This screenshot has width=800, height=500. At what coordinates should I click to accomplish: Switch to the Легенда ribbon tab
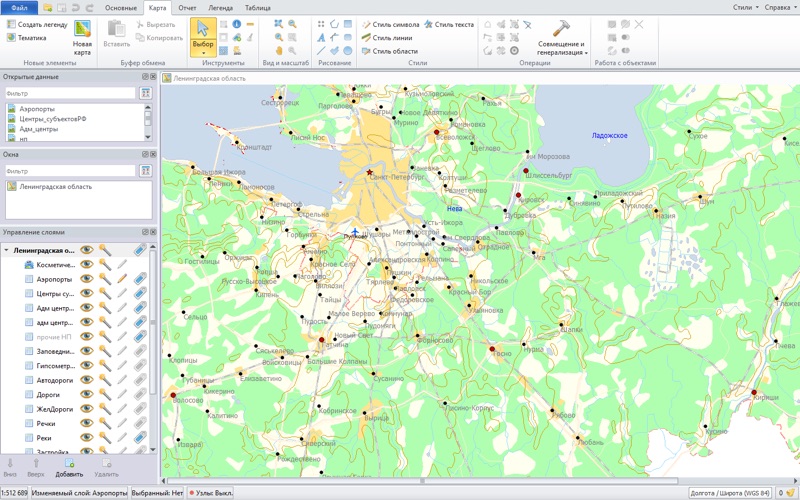click(x=220, y=8)
